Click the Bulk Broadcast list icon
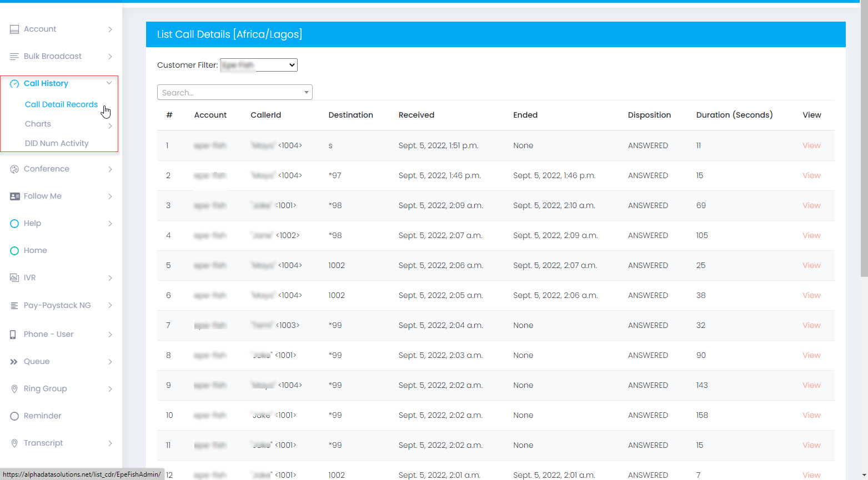Viewport: 868px width, 480px height. coord(14,57)
